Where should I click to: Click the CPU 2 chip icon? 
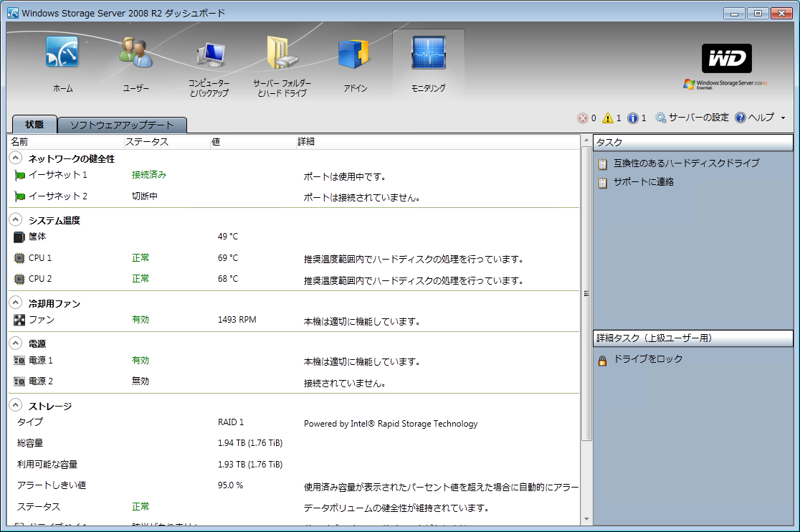[x=19, y=279]
